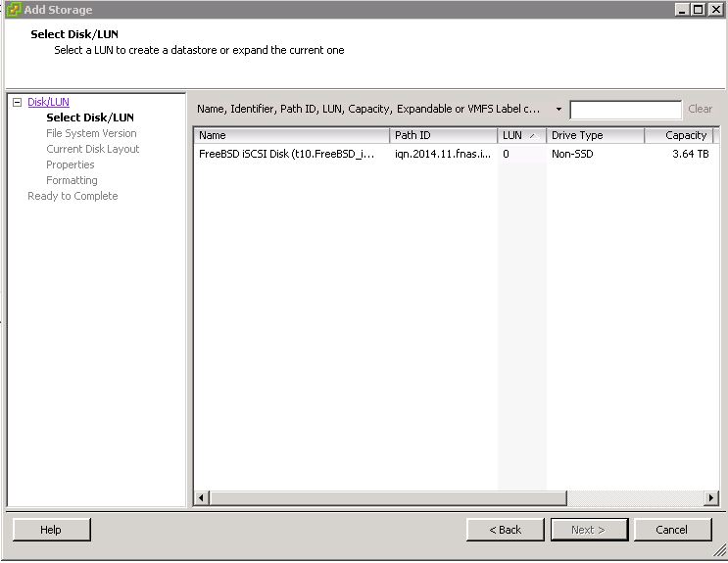Sort by the Name column header
This screenshot has width=728, height=563.
(x=292, y=135)
